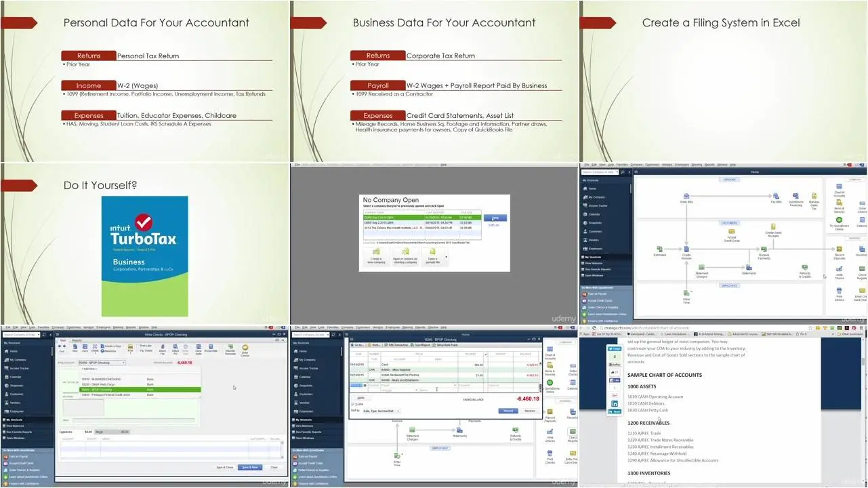Screen dimensions: 868x488
Task: Click Recalculate in the Write Checks toolbar
Action: coord(211,348)
